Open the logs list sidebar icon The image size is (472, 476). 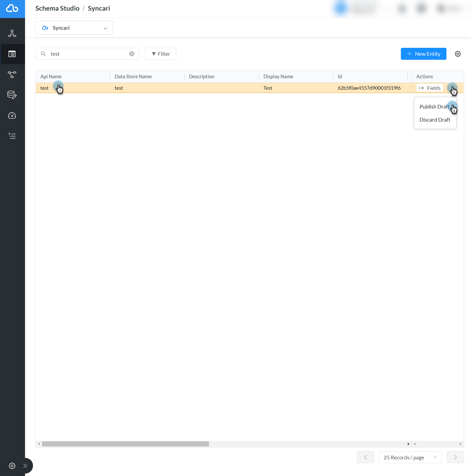pyautogui.click(x=12, y=136)
